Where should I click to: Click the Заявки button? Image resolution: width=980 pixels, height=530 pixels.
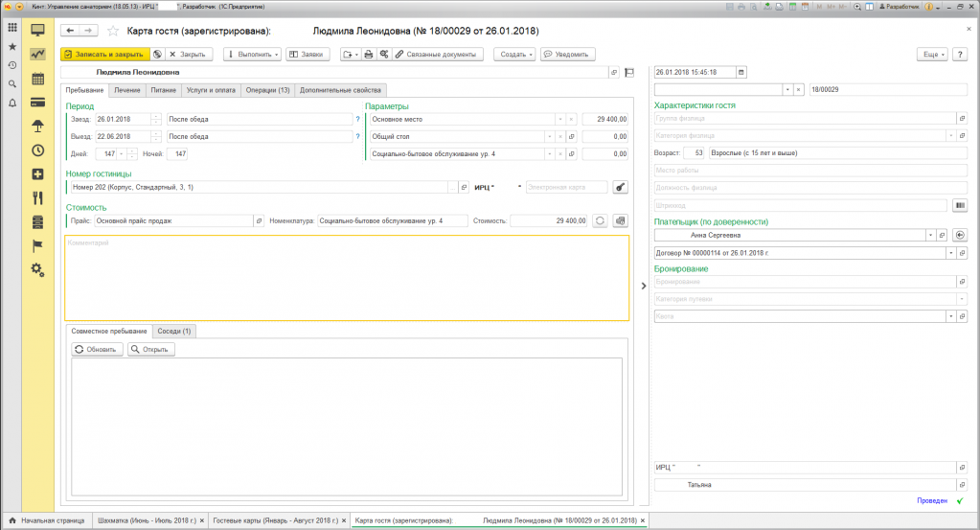308,55
